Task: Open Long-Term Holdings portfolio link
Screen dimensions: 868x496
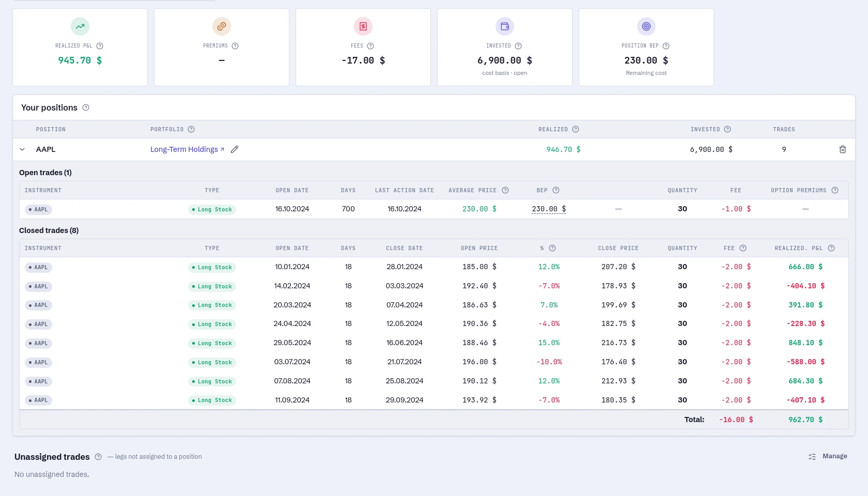Action: [187, 149]
